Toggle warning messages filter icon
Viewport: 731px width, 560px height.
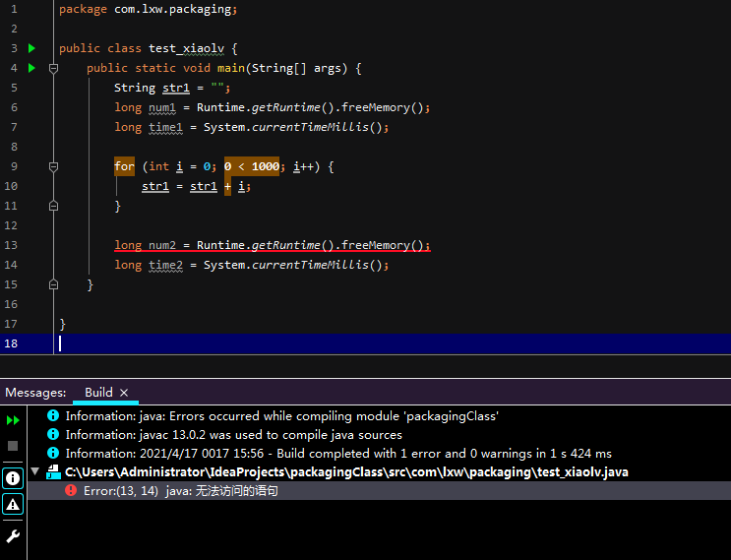point(13,504)
